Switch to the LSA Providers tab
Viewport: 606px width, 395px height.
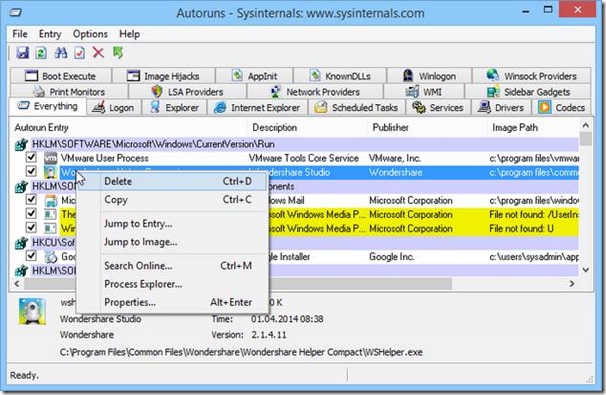click(x=187, y=92)
